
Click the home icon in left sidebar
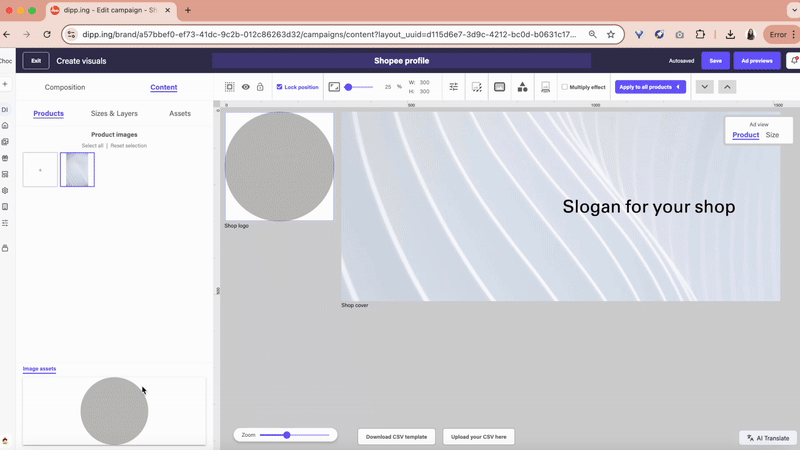[5, 125]
